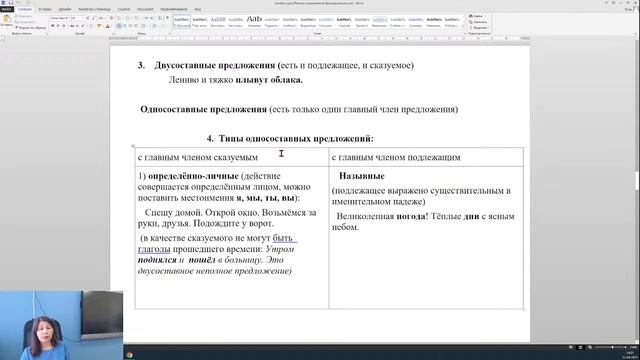Apply the large 'АаБ' Title style
Viewport: 640px width, 360px height.
(x=254, y=22)
